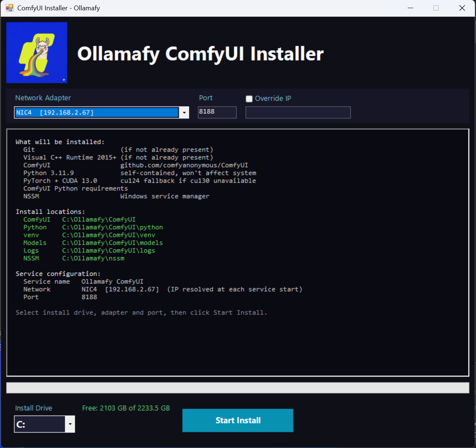Click the 'C:\Ollamafy\ComfyUI\models' path
Image resolution: width=476 pixels, height=448 pixels.
tap(113, 243)
